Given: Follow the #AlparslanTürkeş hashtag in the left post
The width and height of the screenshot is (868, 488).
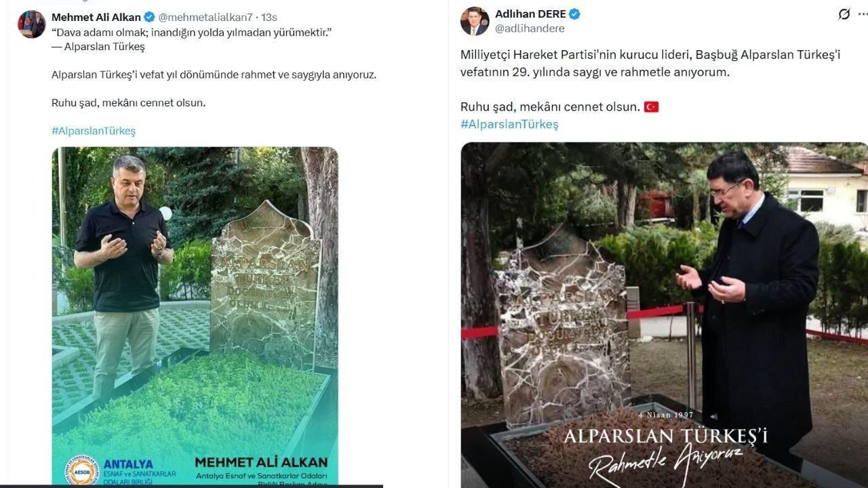Looking at the screenshot, I should 94,131.
